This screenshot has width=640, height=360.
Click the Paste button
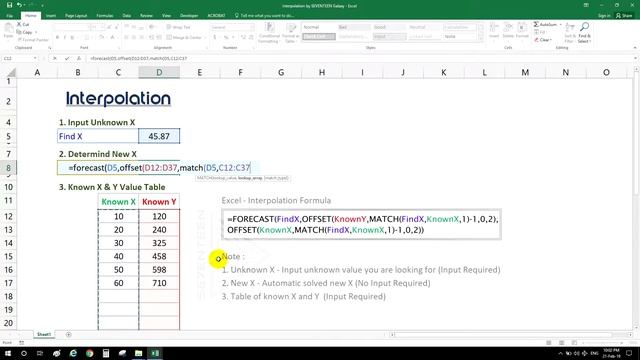[8, 31]
